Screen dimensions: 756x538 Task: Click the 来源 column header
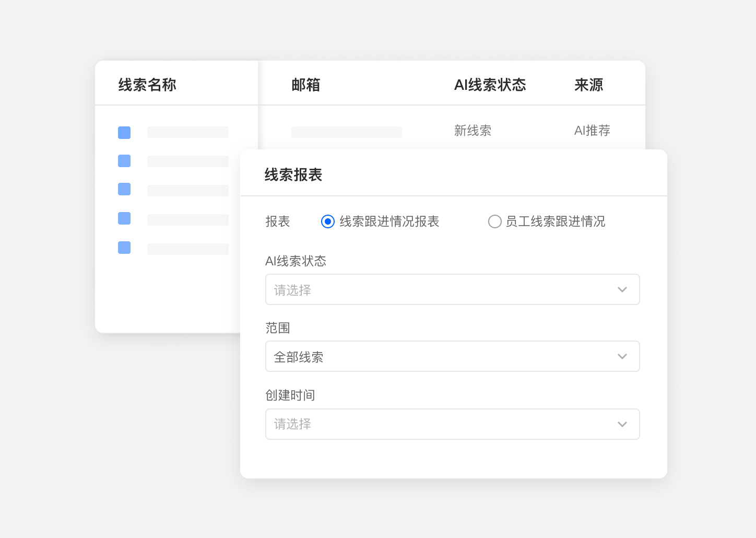pos(588,85)
